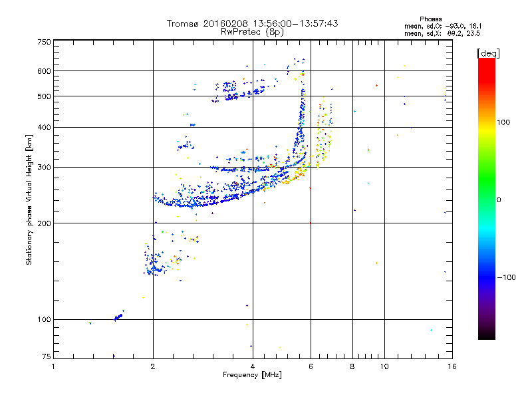This screenshot has width=532, height=399.
Task: Click the '16' x-axis tick label
Action: 452,366
